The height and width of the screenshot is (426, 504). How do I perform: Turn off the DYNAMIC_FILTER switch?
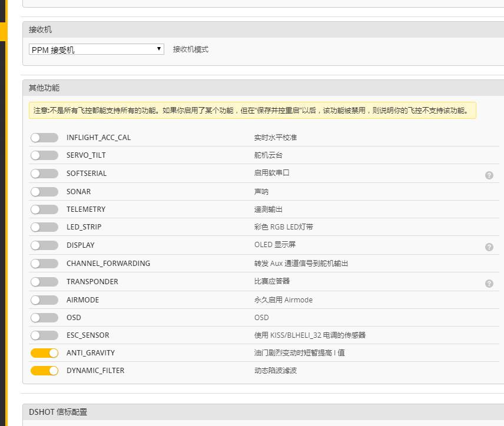point(44,371)
